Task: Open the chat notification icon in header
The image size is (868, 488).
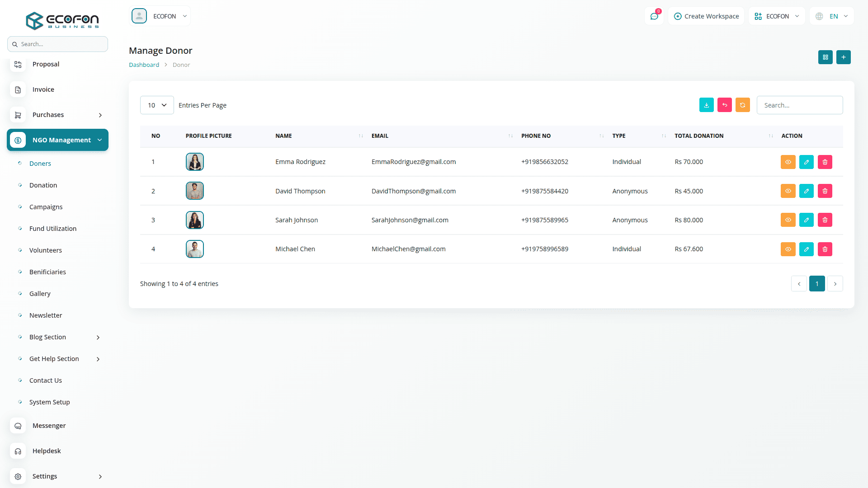Action: coord(654,16)
